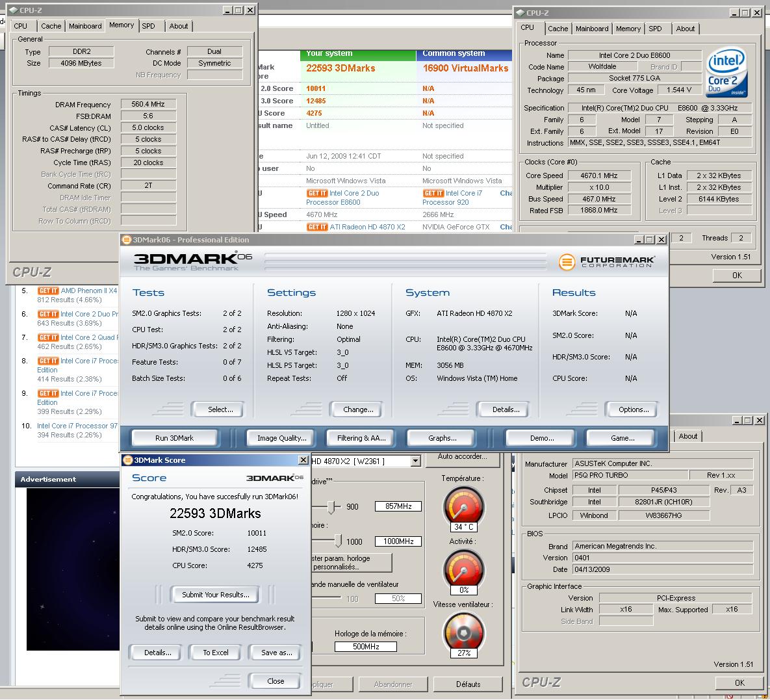
Task: Click the Graphs... button
Action: [x=442, y=437]
